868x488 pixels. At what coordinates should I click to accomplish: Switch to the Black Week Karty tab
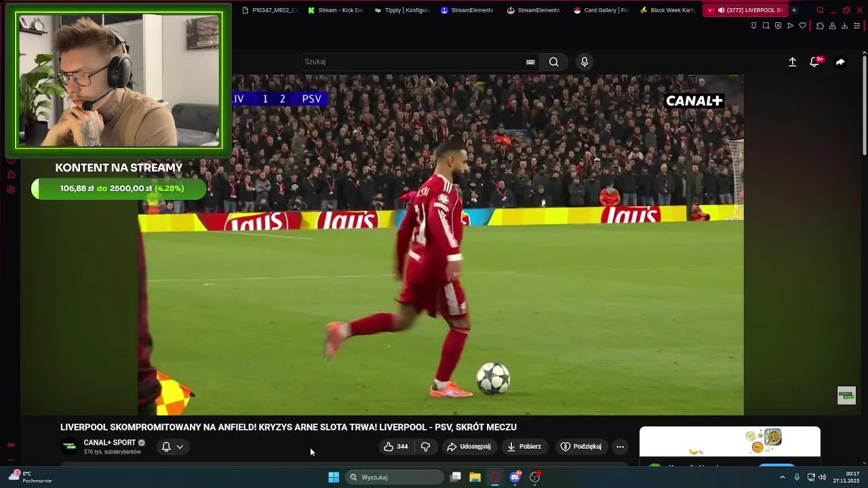(668, 10)
